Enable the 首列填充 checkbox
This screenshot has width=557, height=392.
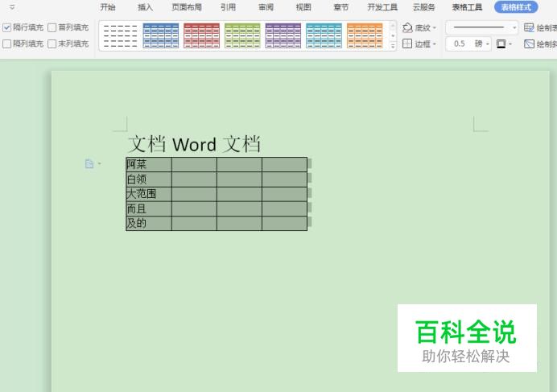click(52, 27)
